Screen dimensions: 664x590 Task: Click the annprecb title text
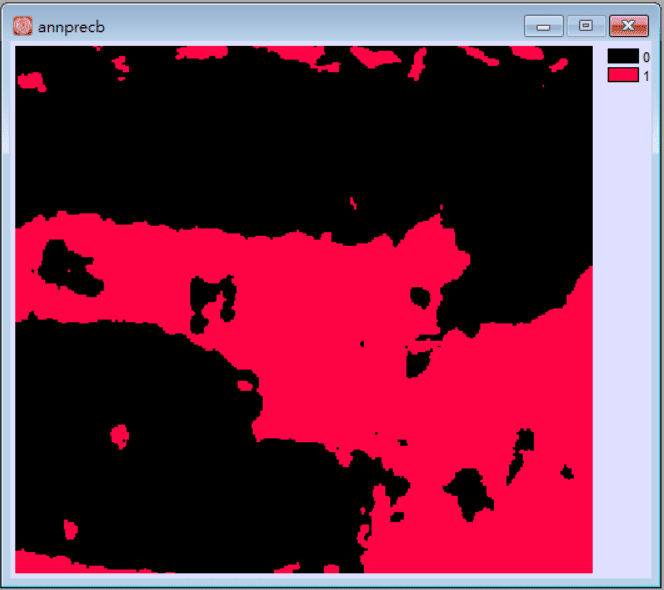(x=71, y=28)
